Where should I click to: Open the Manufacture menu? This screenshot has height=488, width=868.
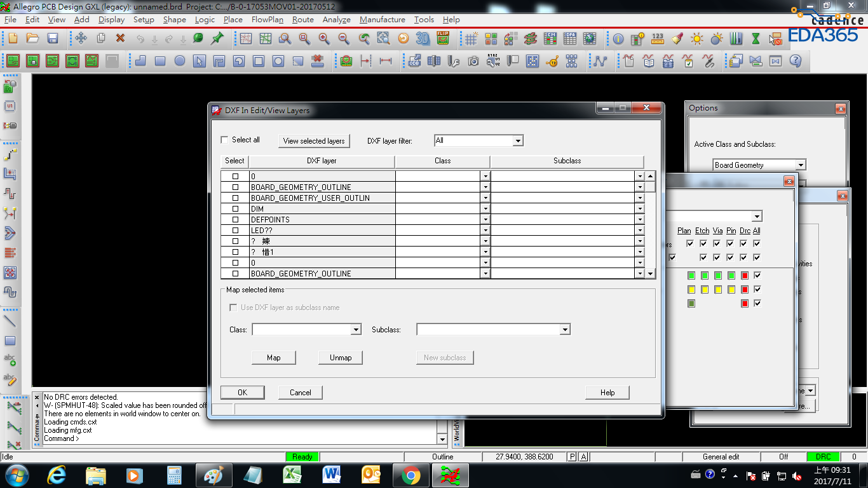[x=383, y=20]
